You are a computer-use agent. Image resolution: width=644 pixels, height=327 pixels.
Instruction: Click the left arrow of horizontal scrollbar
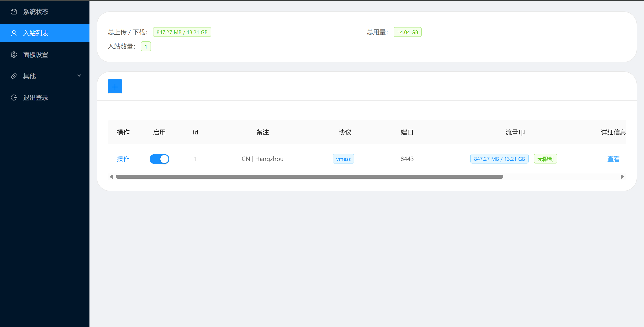click(x=111, y=177)
